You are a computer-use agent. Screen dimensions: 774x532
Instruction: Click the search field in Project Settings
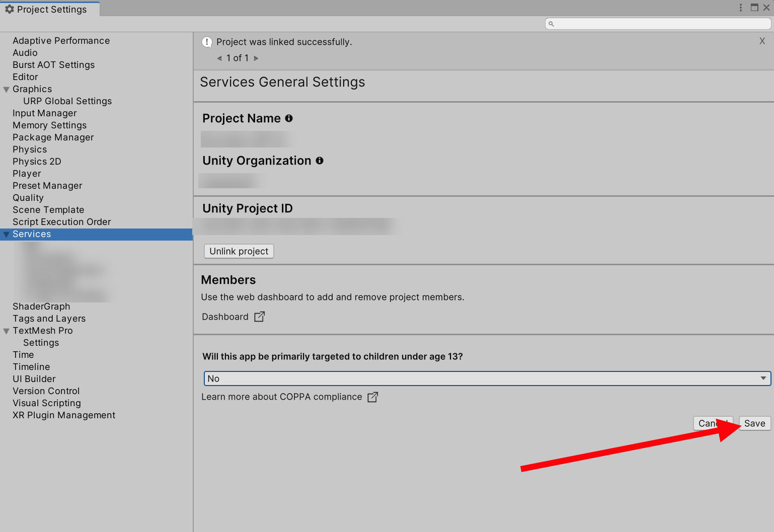click(x=658, y=24)
